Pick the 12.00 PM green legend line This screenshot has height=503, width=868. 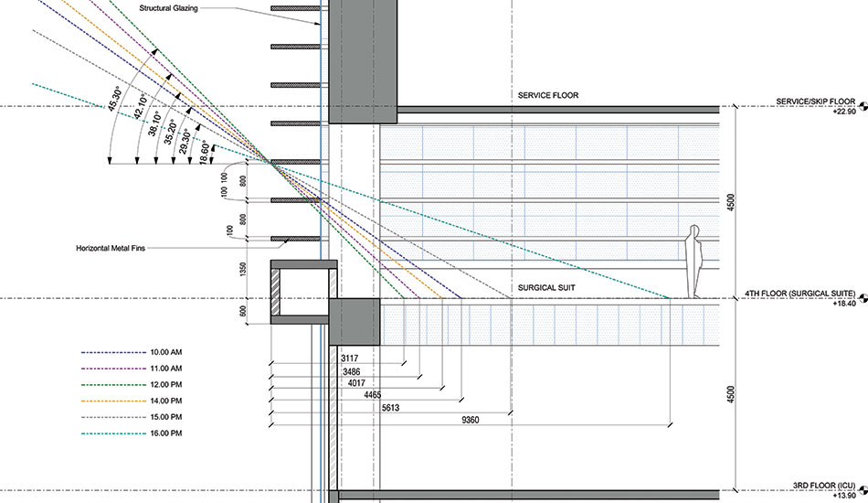pyautogui.click(x=112, y=384)
